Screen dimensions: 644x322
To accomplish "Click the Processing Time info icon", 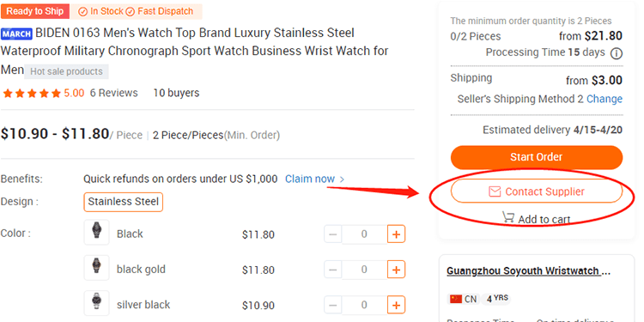I will click(617, 53).
